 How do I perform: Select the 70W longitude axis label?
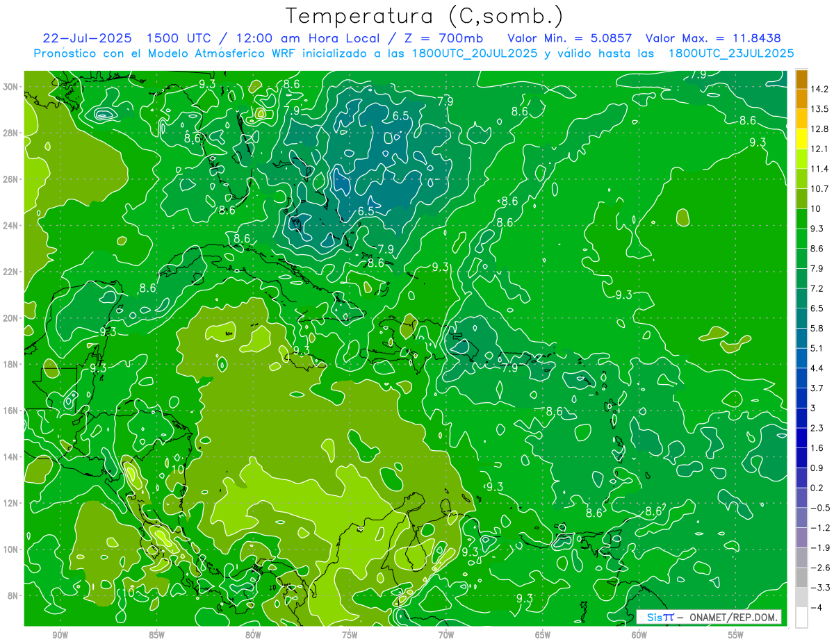446,635
